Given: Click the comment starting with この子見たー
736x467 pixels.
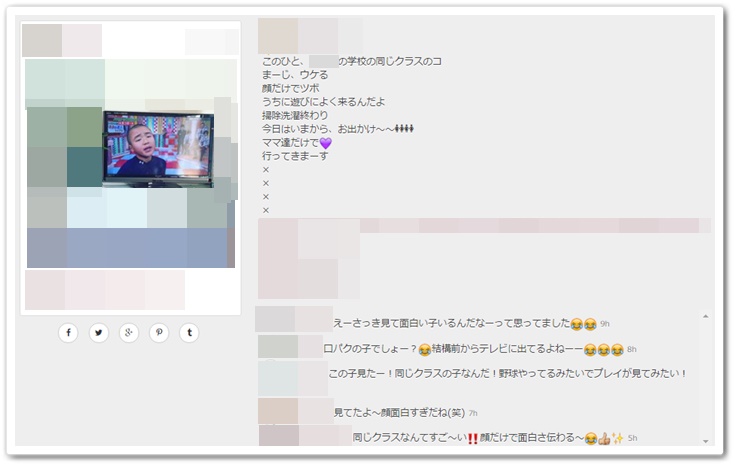Looking at the screenshot, I should pyautogui.click(x=508, y=374).
